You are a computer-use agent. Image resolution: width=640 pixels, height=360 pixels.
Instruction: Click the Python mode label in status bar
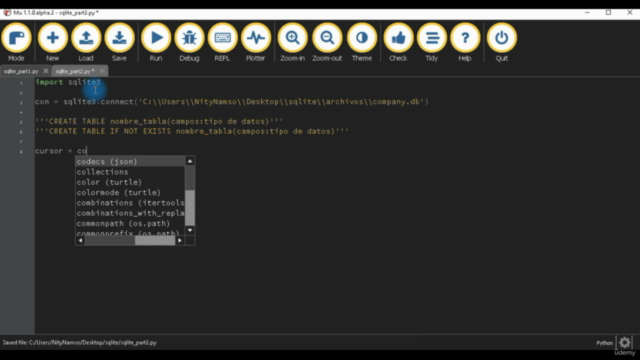[x=604, y=343]
